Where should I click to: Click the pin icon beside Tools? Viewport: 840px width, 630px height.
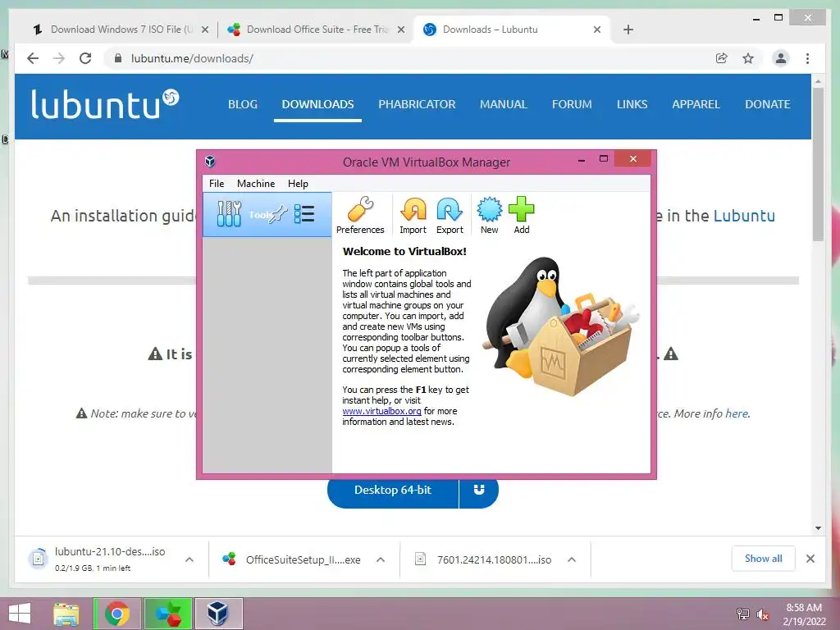click(278, 214)
